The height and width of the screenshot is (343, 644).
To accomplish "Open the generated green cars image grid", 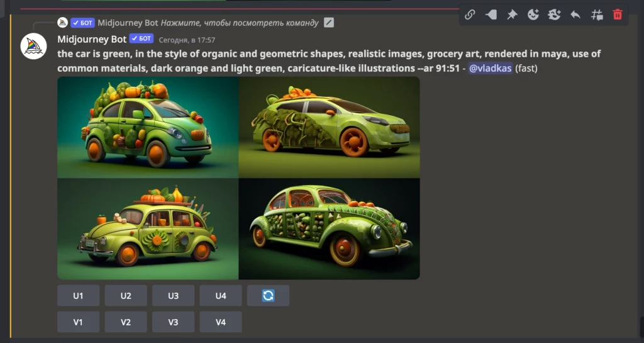I will (238, 178).
